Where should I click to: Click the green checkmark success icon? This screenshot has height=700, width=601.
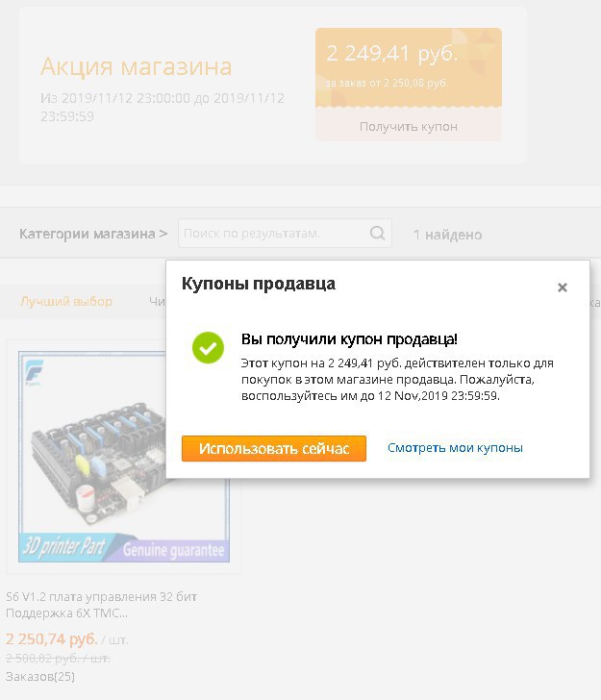click(208, 347)
